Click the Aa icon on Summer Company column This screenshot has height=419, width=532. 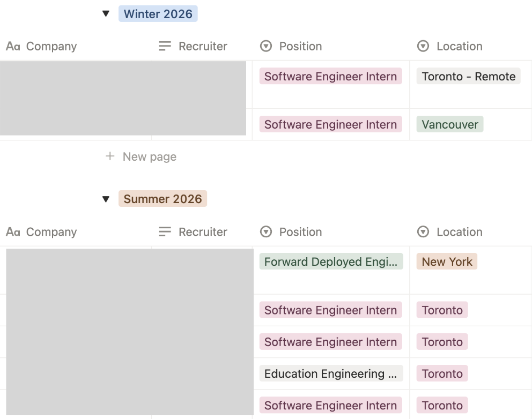coord(13,231)
